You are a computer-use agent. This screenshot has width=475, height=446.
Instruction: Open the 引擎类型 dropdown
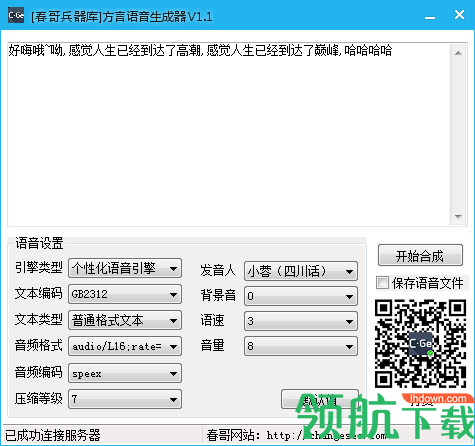pyautogui.click(x=125, y=268)
